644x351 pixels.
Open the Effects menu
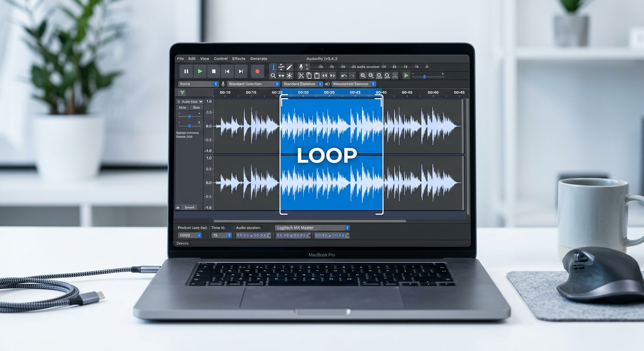click(239, 58)
